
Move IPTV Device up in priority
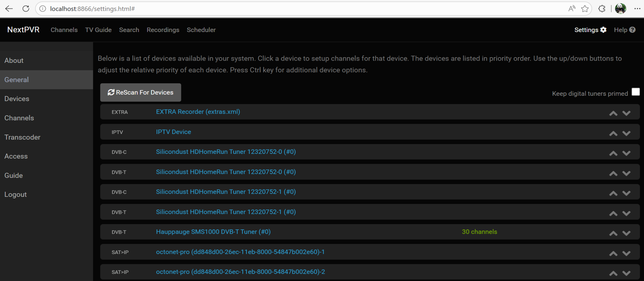coord(613,133)
